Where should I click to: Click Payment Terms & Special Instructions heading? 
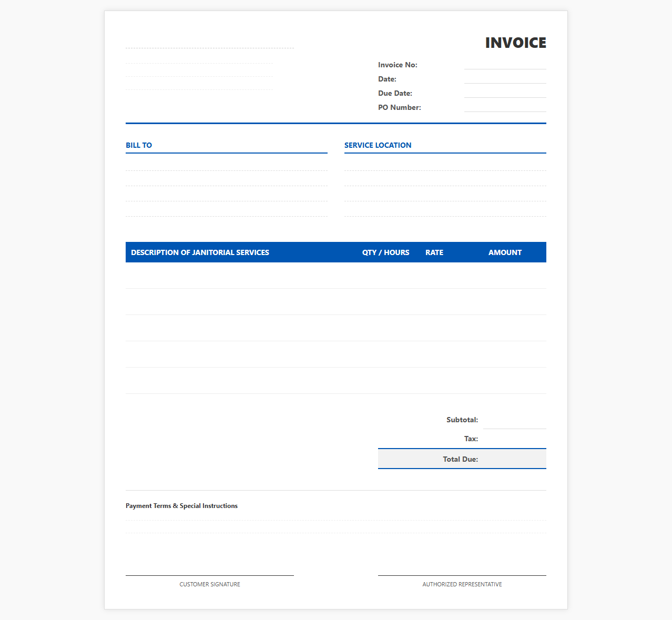coord(181,506)
